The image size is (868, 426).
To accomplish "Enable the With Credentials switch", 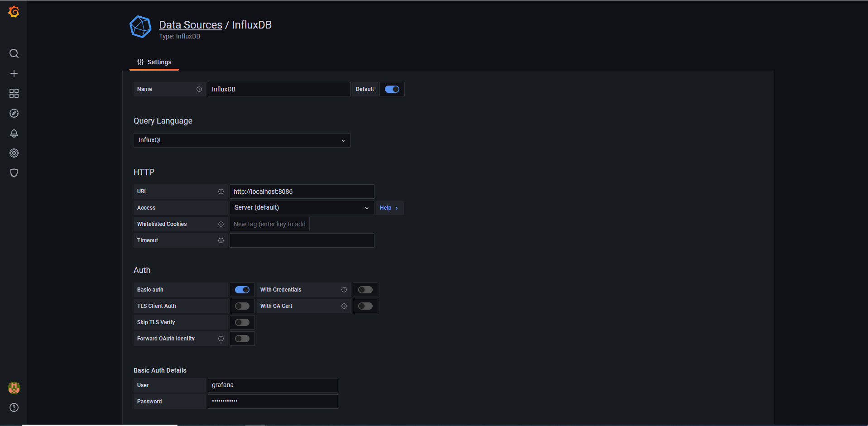I will [365, 290].
